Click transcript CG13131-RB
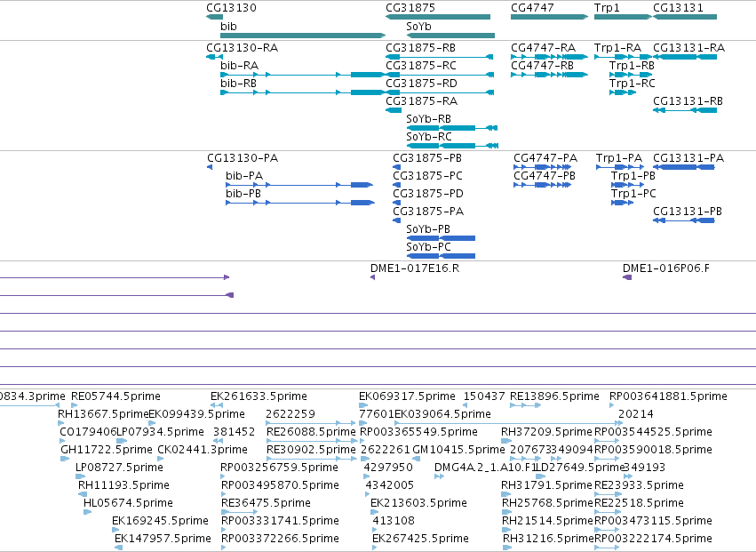Screen dimensions: 756x552 685,110
